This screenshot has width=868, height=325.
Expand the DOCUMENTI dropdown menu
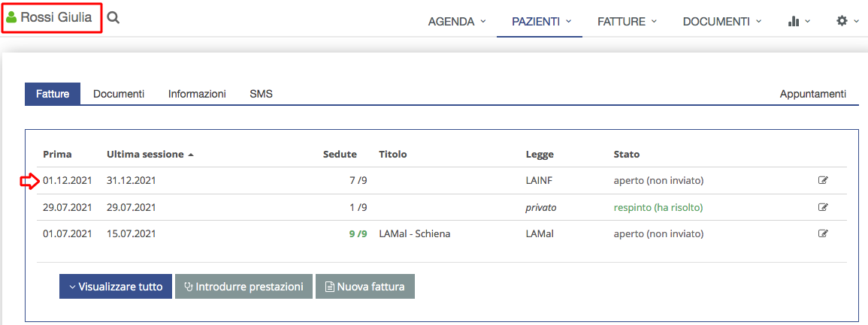tap(722, 22)
